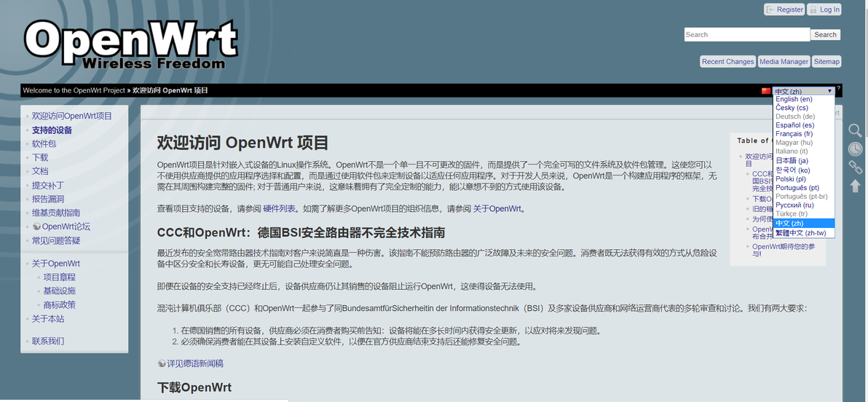868x402 pixels.
Task: Click the globe icon beside OpenWrt论坛
Action: [36, 226]
